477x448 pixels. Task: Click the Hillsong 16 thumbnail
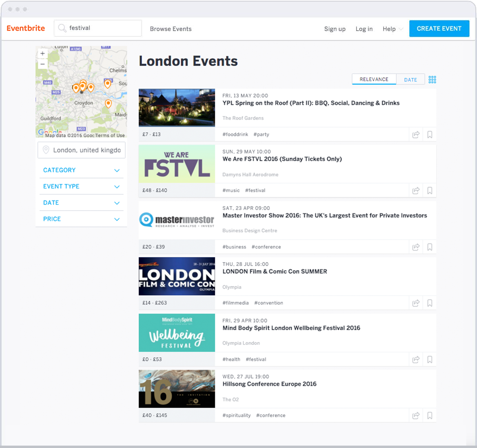(177, 389)
